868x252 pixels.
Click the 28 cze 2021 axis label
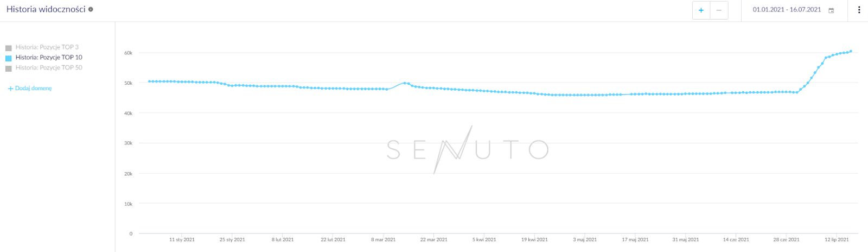(786, 240)
